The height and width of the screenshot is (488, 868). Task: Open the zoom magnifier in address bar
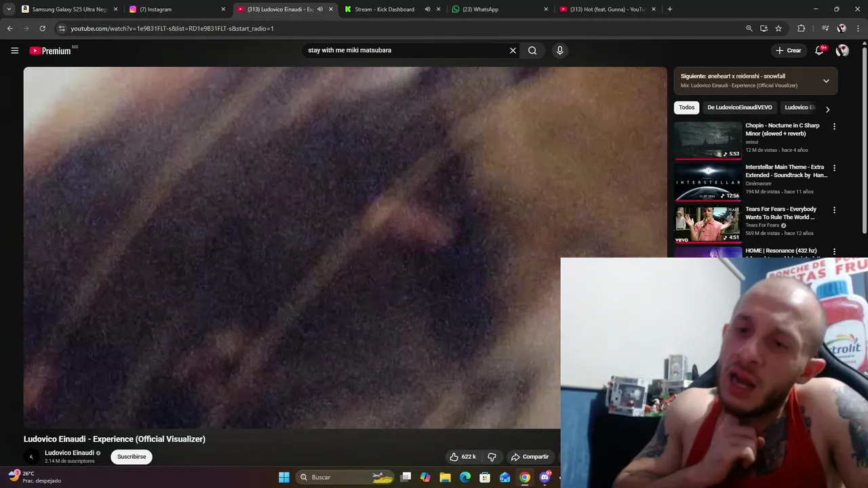pos(749,28)
